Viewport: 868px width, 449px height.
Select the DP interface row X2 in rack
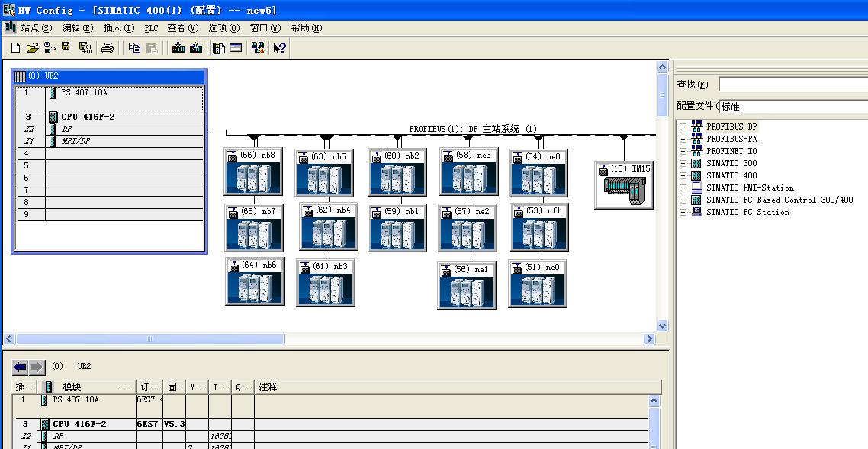pos(110,129)
